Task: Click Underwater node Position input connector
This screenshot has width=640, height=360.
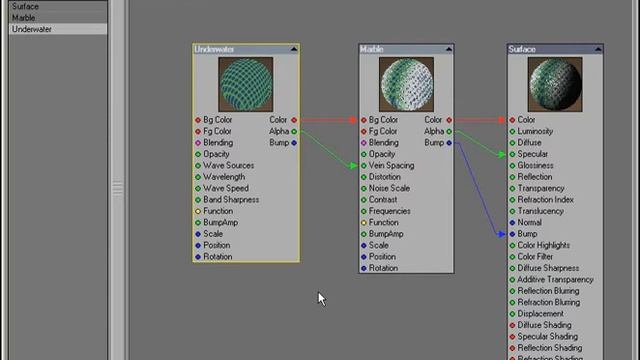Action: click(x=198, y=246)
